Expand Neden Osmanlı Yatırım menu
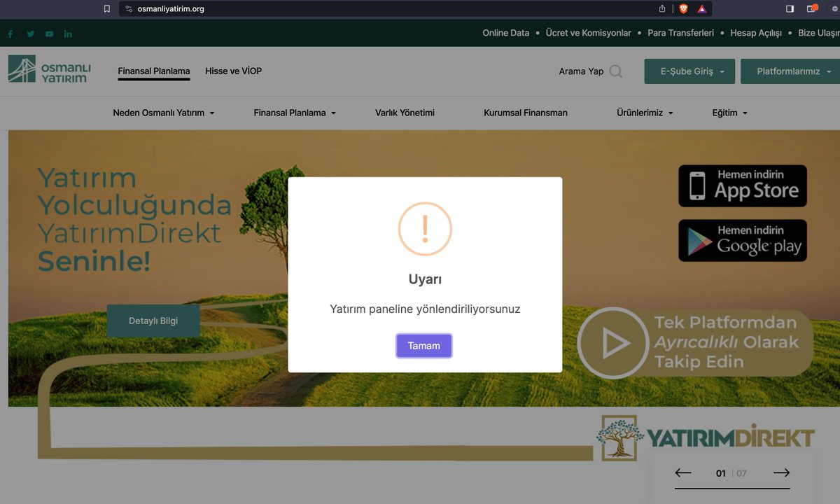 (x=164, y=113)
